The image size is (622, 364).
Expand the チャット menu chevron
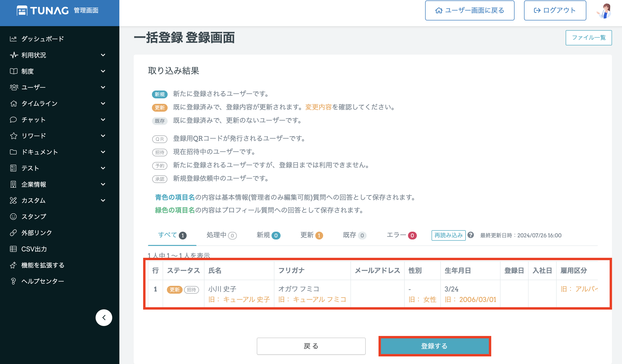103,120
